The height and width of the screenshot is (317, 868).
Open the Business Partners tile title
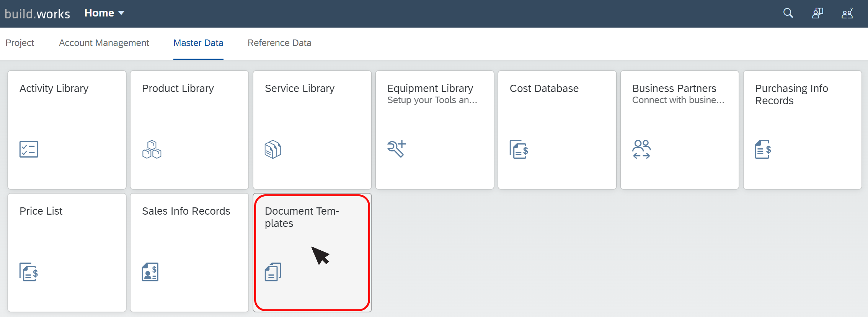674,89
